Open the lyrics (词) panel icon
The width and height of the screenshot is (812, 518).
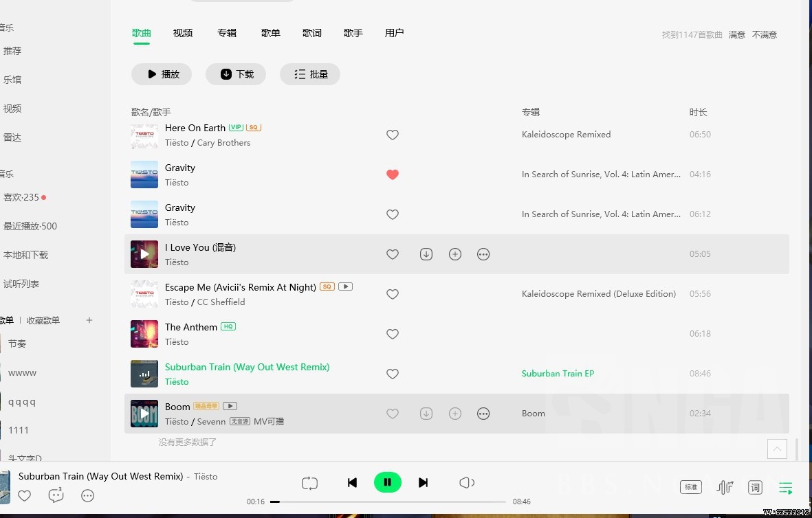pos(755,487)
